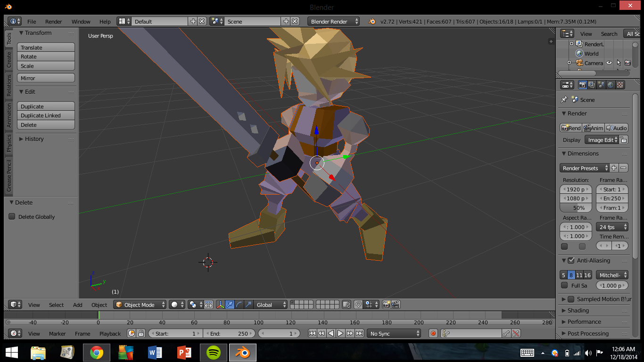644x362 pixels.
Task: Enable the Sampled Motion Blur checkbox
Action: [571, 299]
